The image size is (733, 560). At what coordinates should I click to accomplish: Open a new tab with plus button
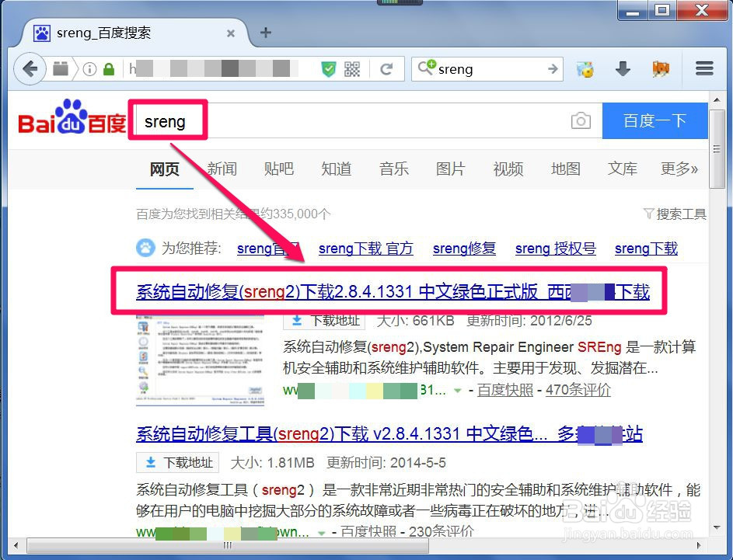coord(266,33)
